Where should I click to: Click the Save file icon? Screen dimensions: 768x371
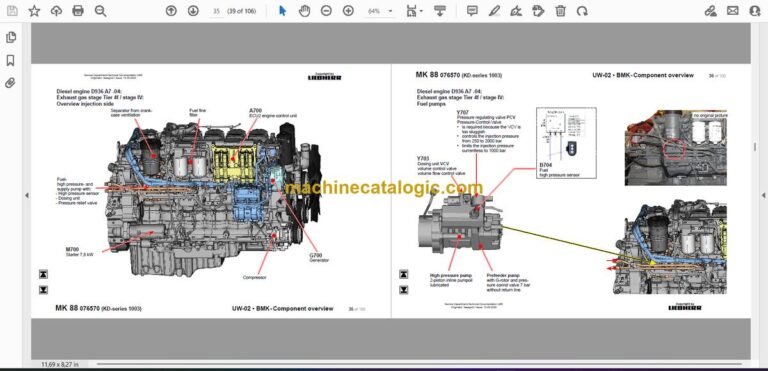(x=12, y=11)
